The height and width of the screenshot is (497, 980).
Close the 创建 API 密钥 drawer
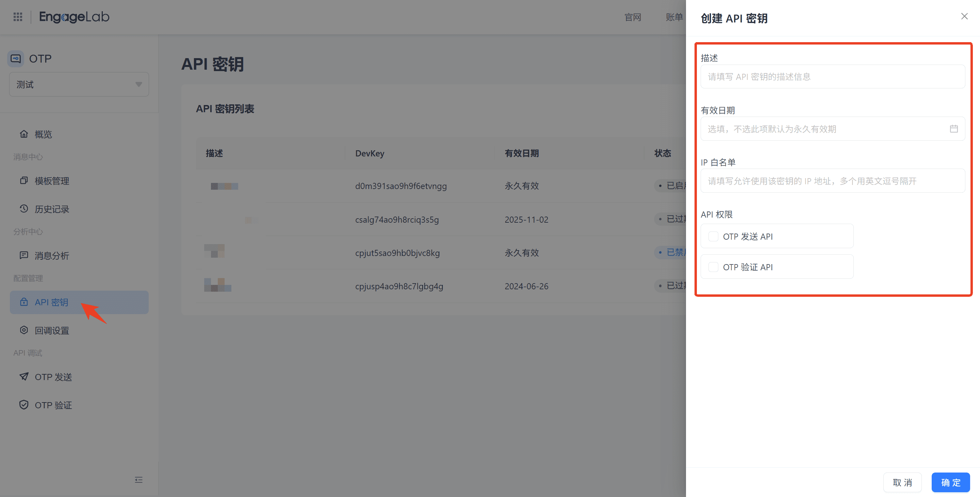pyautogui.click(x=964, y=16)
